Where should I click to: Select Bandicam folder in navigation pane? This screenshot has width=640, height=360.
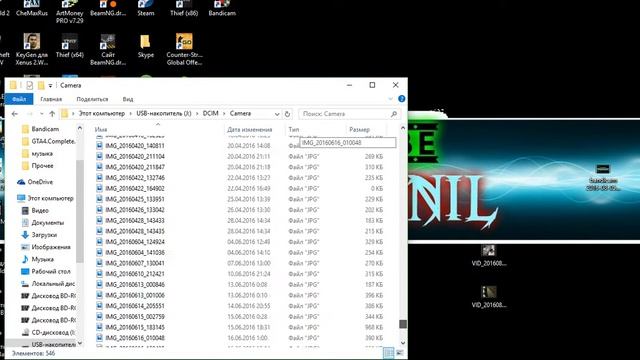[x=40, y=129]
